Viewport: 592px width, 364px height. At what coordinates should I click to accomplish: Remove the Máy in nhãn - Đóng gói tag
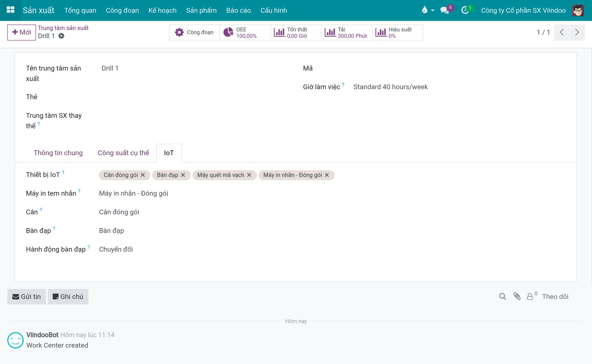pos(327,175)
